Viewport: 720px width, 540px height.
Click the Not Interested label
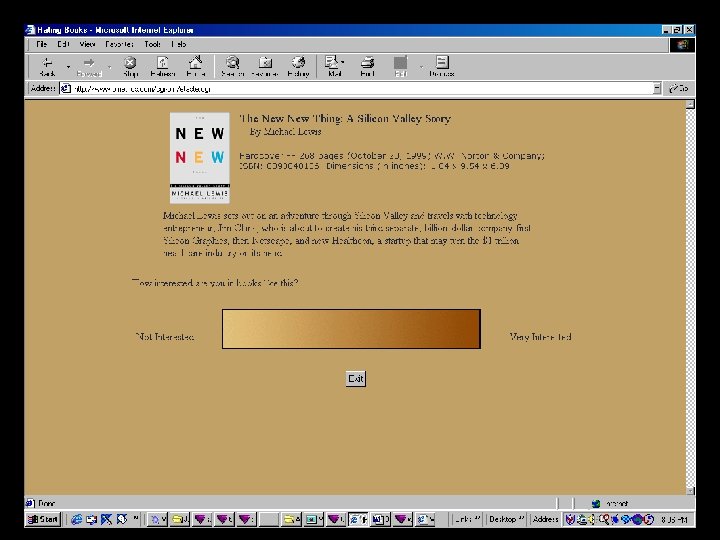165,337
